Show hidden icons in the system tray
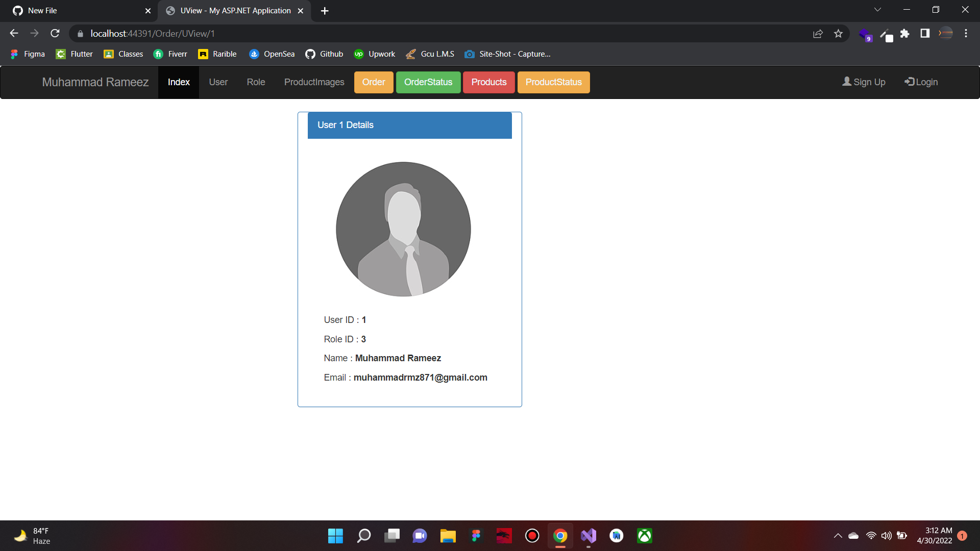The width and height of the screenshot is (980, 551). click(837, 536)
